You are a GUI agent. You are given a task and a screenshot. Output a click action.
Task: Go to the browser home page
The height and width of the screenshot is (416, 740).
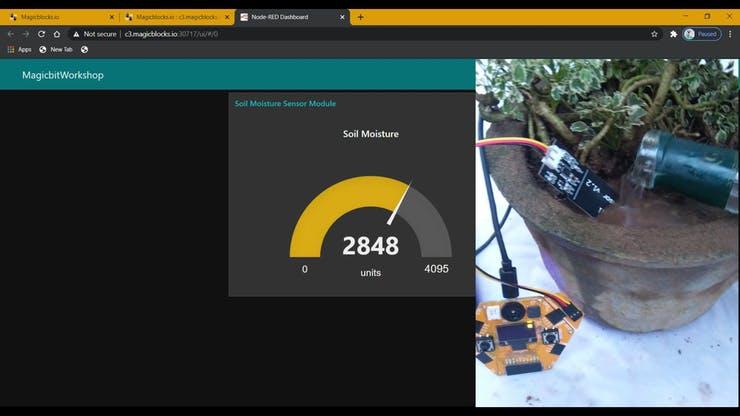click(57, 33)
